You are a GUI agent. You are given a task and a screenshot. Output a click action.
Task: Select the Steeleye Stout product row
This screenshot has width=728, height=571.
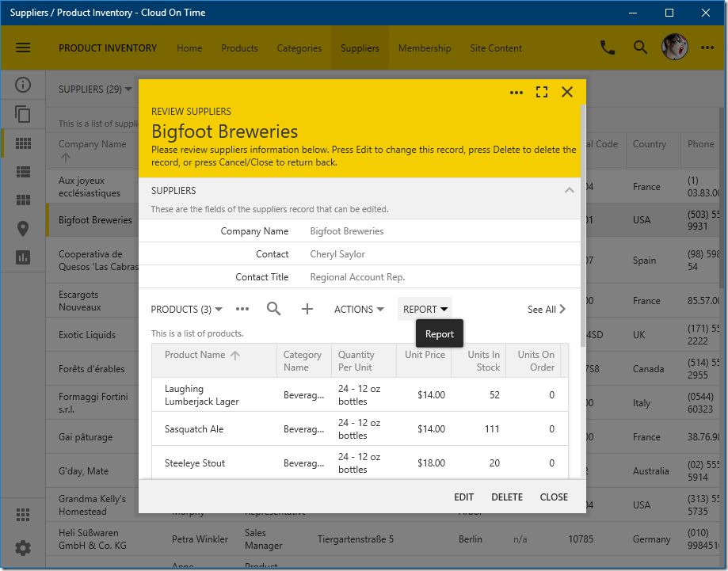pos(360,463)
